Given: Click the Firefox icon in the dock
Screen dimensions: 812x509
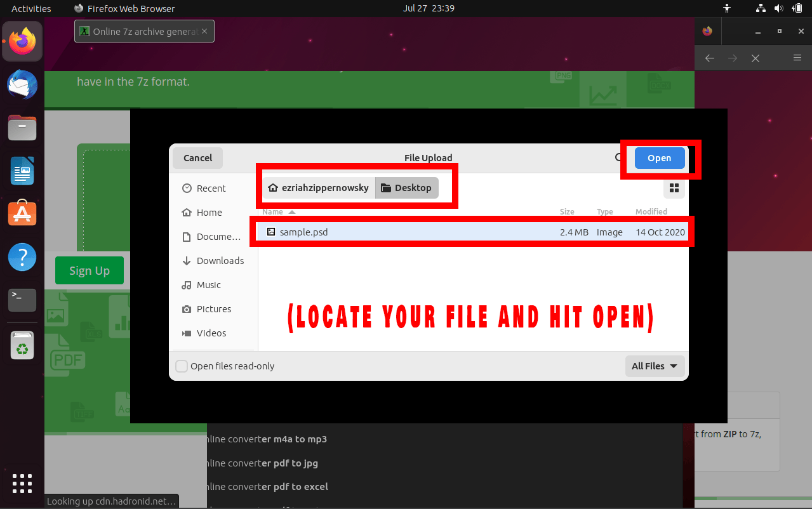Looking at the screenshot, I should (x=22, y=41).
